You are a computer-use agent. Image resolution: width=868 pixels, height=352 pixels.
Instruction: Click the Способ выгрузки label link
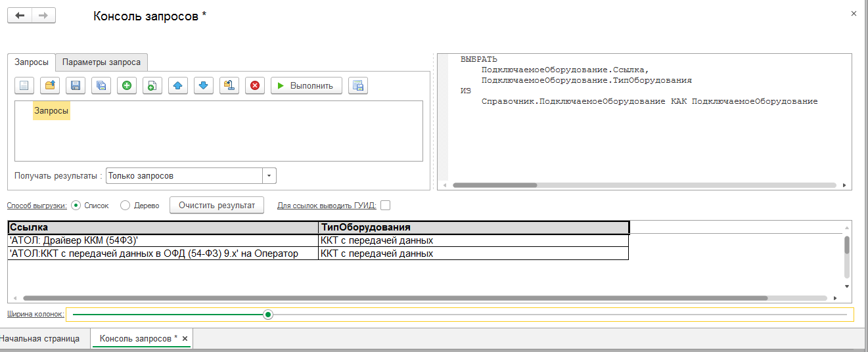[x=37, y=206]
